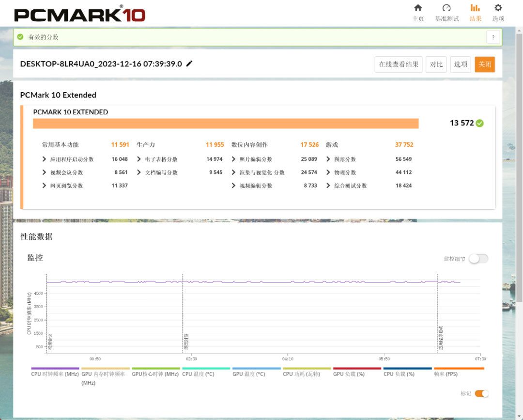Click the 应用程序启动 marker line in chart
The height and width of the screenshot is (420, 523).
coord(437,313)
